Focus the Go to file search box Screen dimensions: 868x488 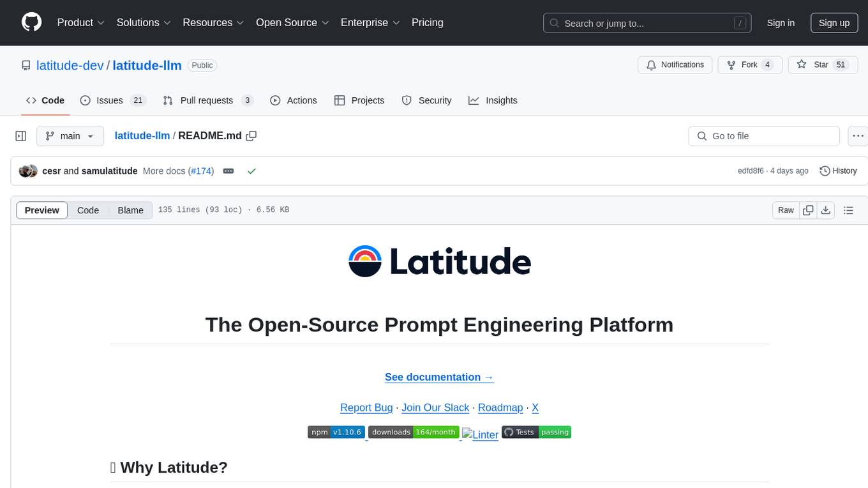click(x=764, y=136)
